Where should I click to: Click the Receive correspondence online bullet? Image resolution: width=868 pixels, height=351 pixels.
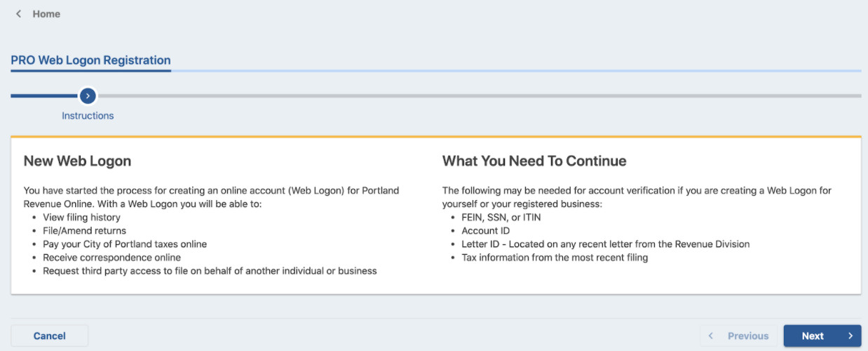111,258
